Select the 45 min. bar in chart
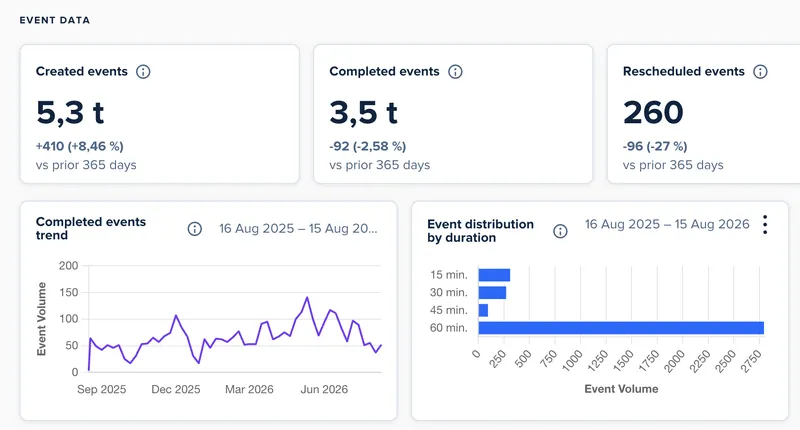 483,310
